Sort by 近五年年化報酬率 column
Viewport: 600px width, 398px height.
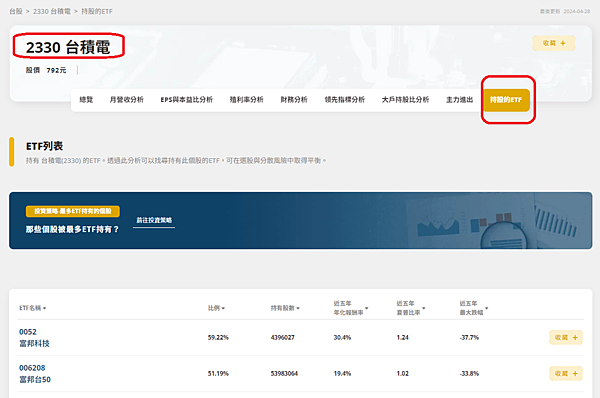click(x=351, y=308)
